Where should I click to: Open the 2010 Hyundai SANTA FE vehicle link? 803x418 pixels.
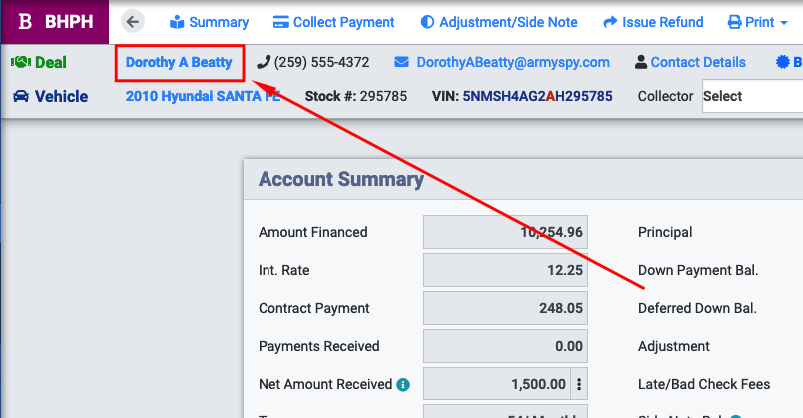203,96
